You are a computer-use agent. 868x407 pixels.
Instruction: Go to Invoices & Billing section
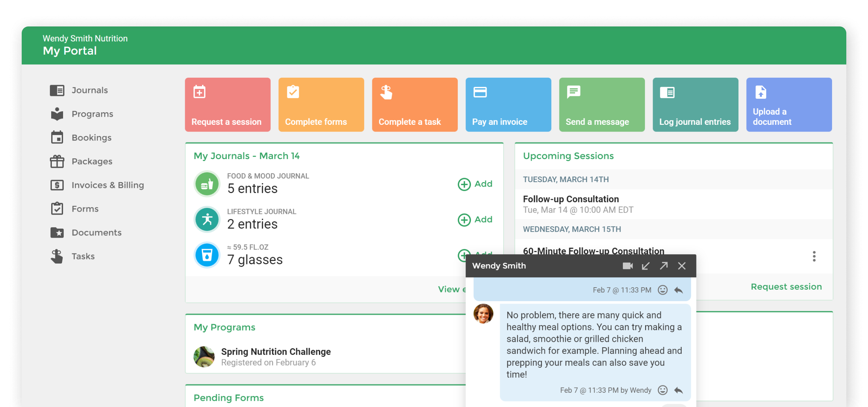point(107,185)
